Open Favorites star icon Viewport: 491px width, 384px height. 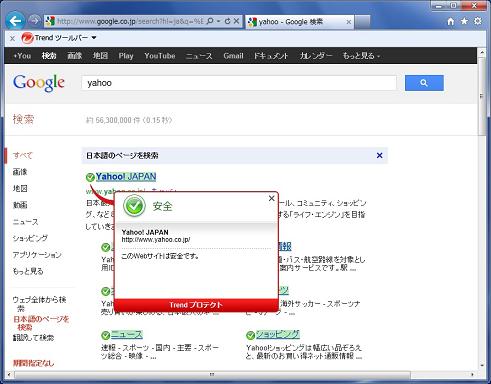(x=464, y=21)
